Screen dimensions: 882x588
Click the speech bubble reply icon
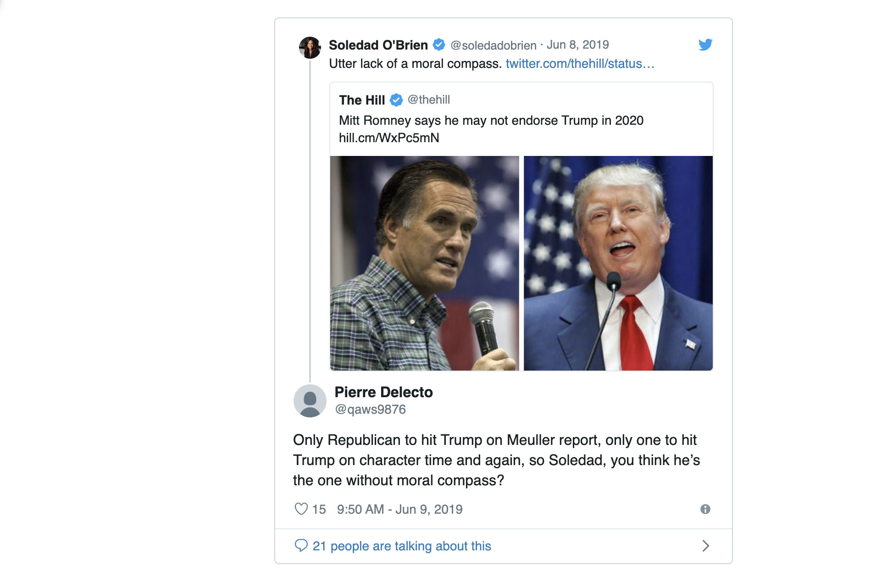[301, 545]
